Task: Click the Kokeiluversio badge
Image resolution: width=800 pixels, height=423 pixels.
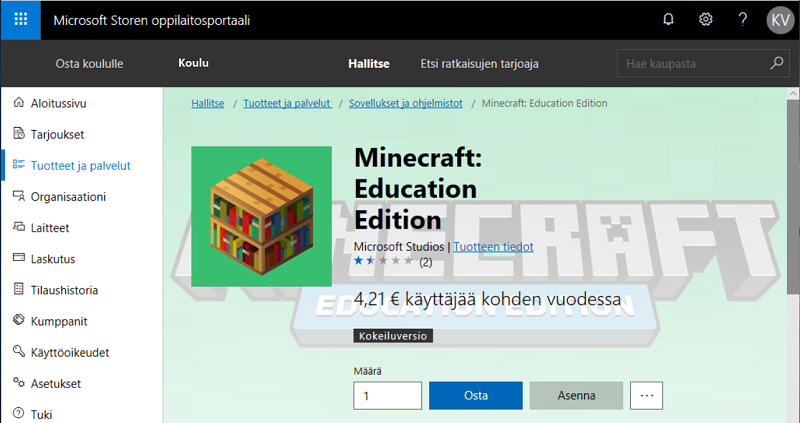Action: 393,336
